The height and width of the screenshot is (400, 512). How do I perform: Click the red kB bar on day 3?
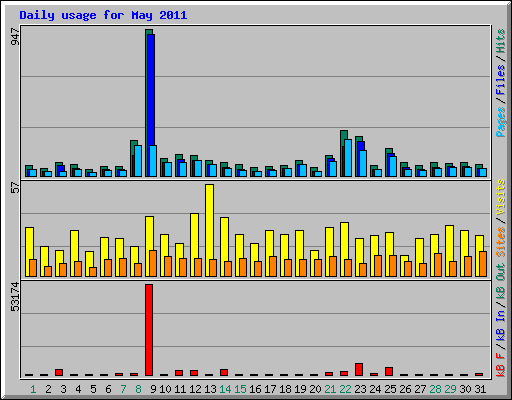59,373
